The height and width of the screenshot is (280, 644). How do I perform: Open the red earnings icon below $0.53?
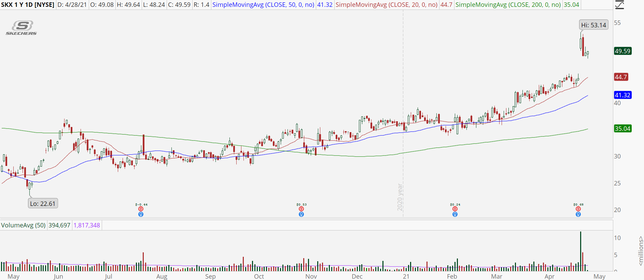coord(301,209)
